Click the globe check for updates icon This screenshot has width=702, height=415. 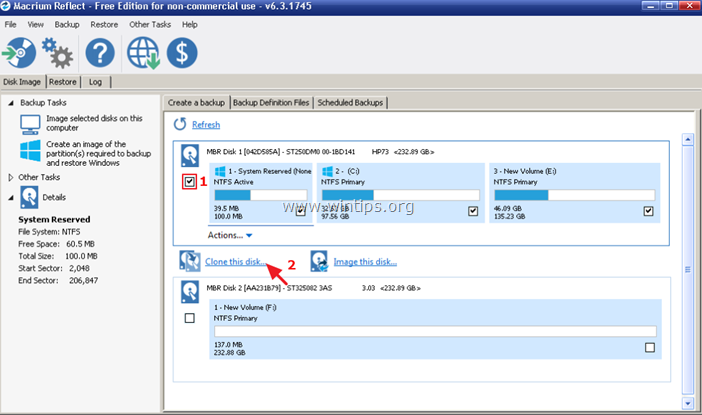143,53
